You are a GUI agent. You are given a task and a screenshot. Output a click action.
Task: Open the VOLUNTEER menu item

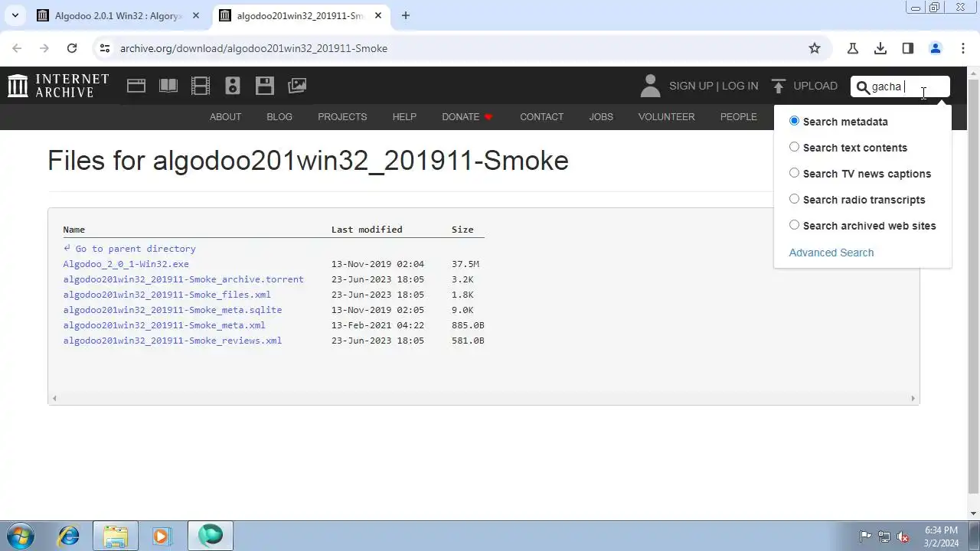point(666,117)
